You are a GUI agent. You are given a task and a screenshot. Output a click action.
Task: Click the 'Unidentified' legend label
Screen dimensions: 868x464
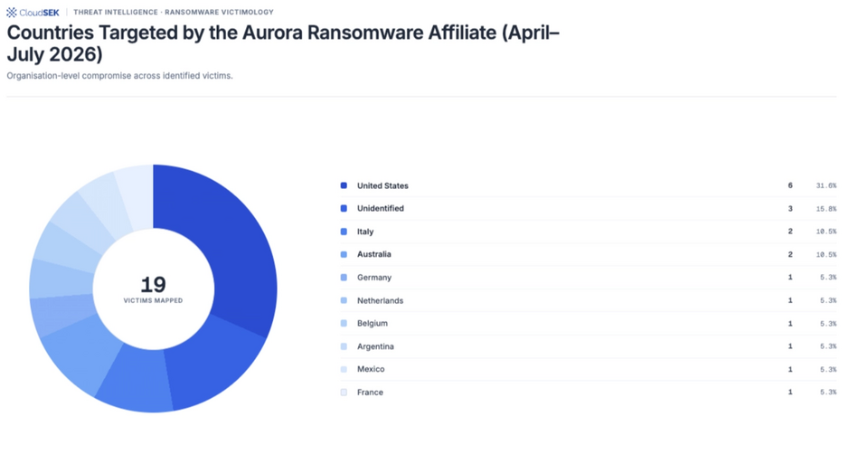pyautogui.click(x=381, y=208)
